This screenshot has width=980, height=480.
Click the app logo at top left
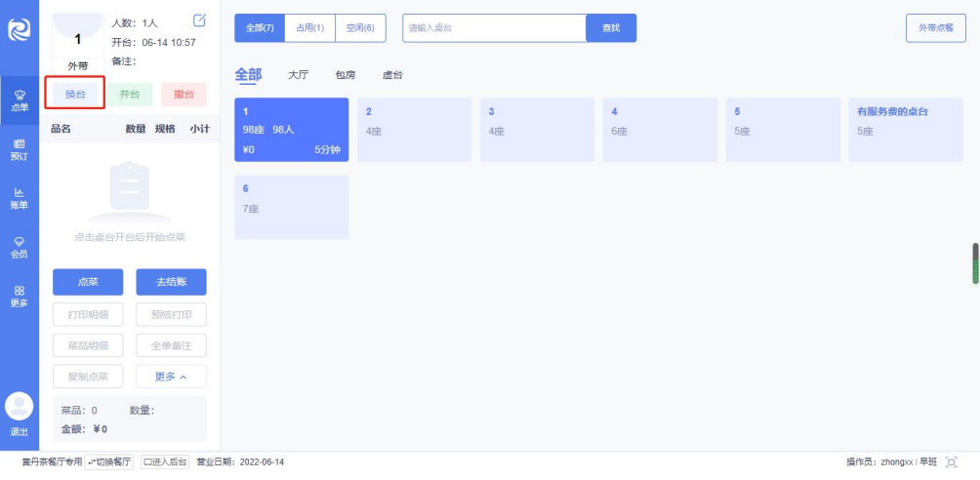click(20, 29)
